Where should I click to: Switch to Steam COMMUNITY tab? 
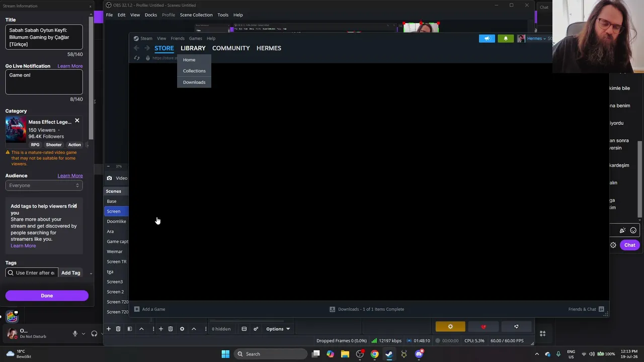231,48
